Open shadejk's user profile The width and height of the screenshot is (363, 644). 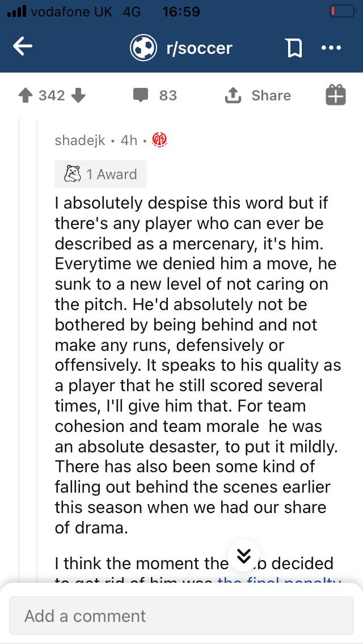coord(80,141)
